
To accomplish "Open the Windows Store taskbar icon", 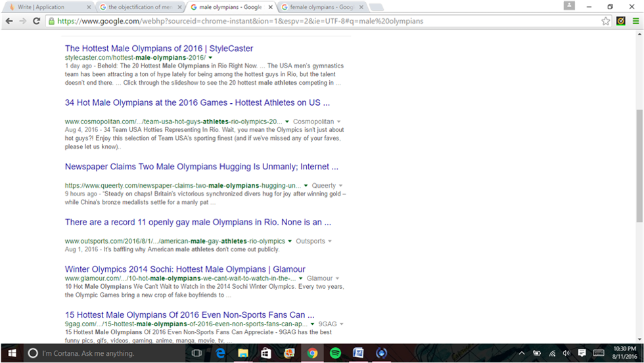I will (x=265, y=353).
